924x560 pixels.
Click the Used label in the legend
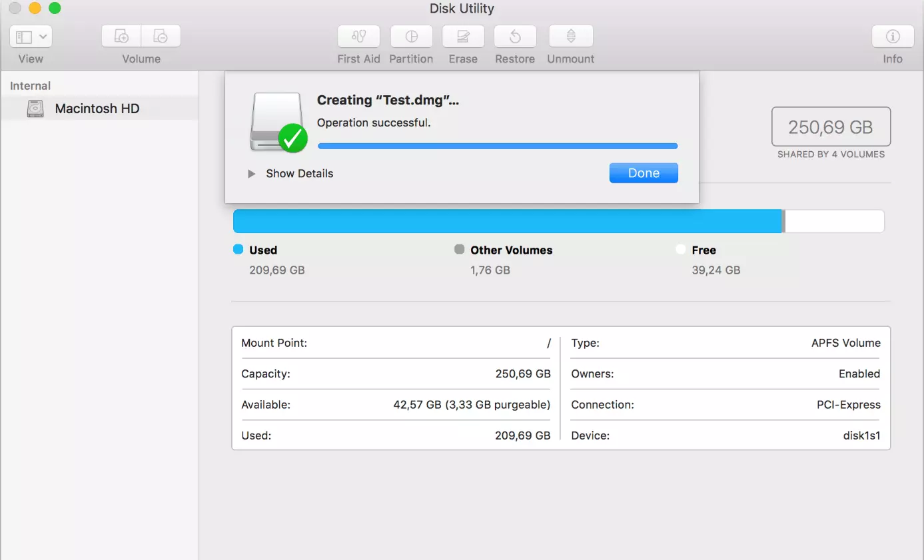pos(263,250)
